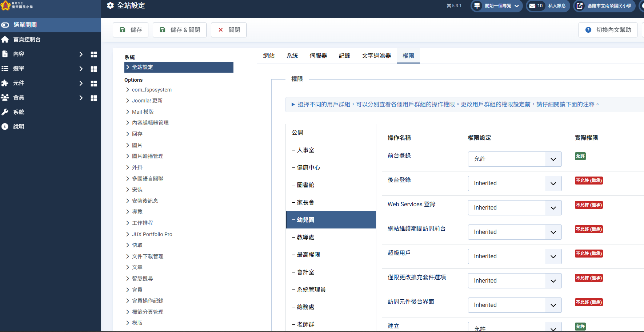
Task: Open 會員操作記錄 options
Action: 147,301
